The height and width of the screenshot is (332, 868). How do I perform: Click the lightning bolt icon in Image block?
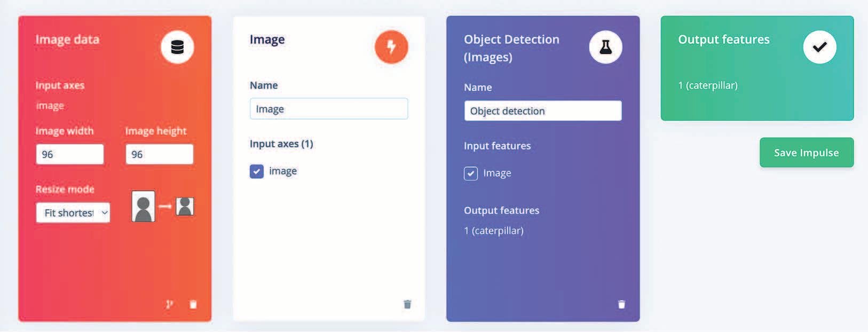pyautogui.click(x=391, y=47)
